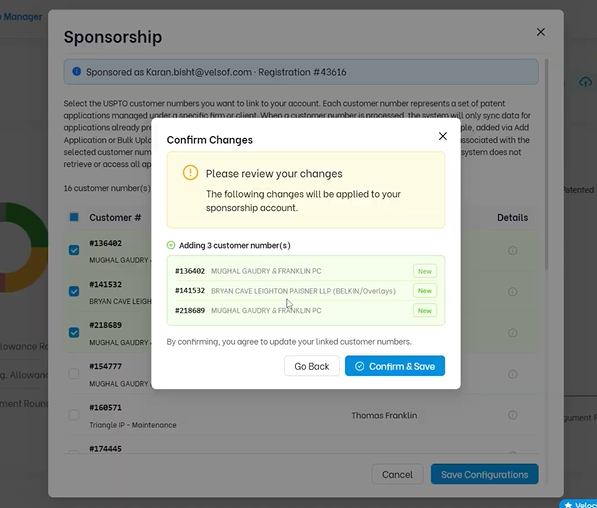Click the Cancel button in Sponsorship

click(397, 474)
